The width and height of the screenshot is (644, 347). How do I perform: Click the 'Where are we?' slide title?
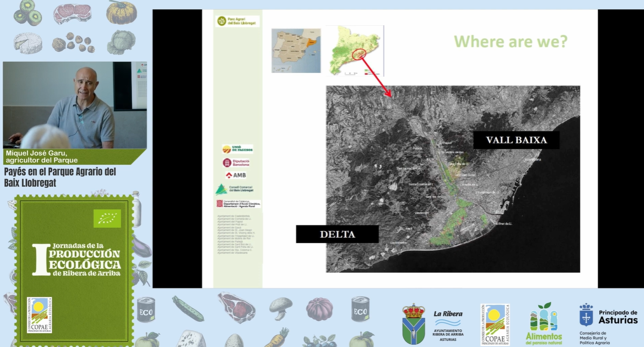[x=511, y=41]
